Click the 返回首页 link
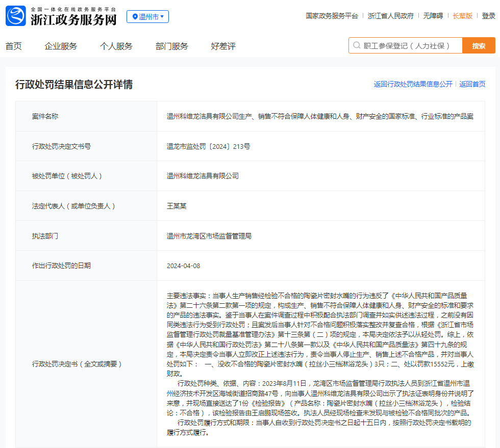Screen dimensions: 500x448 pyautogui.click(x=472, y=84)
